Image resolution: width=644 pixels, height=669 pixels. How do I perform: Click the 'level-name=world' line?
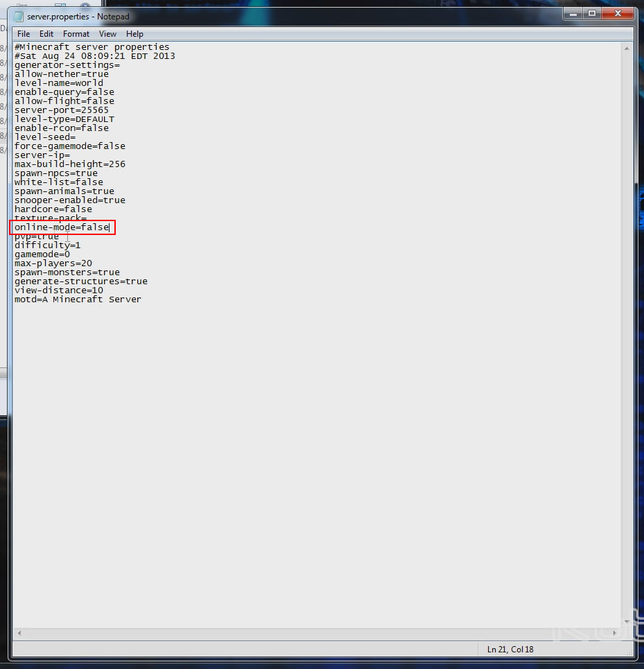59,82
